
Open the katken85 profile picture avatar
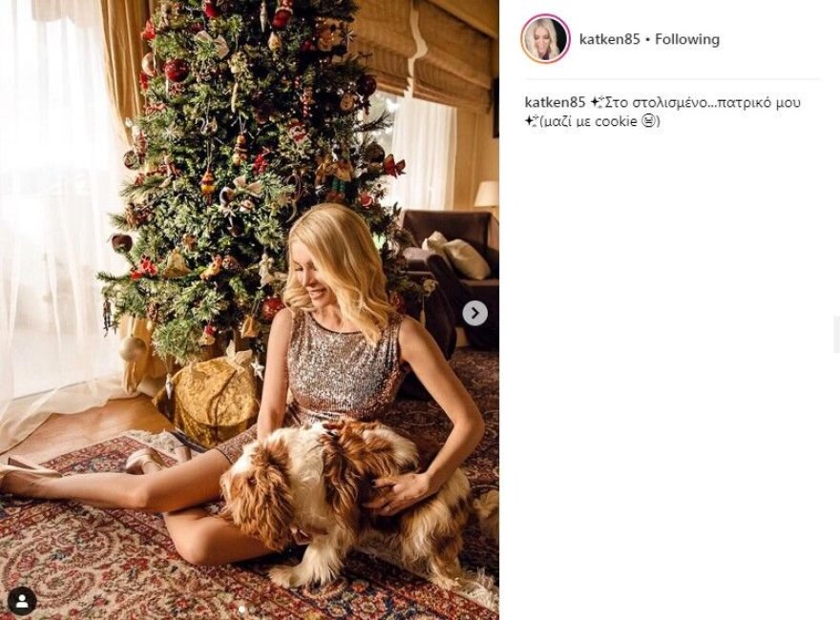(545, 39)
